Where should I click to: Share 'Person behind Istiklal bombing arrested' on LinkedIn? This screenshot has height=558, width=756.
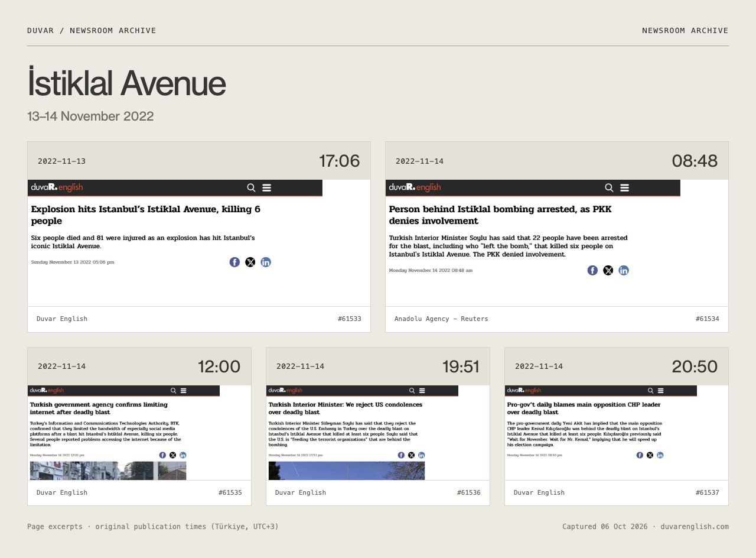coord(624,271)
